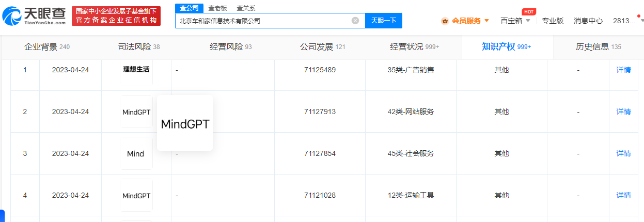Click the 2023-04-24 date in row 3
644x222 pixels.
tap(70, 153)
